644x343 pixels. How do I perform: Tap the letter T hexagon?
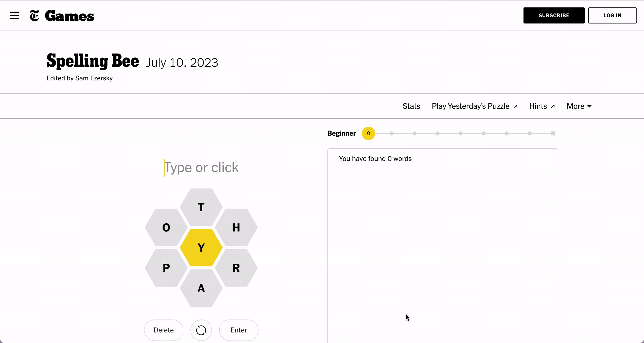[x=201, y=207]
